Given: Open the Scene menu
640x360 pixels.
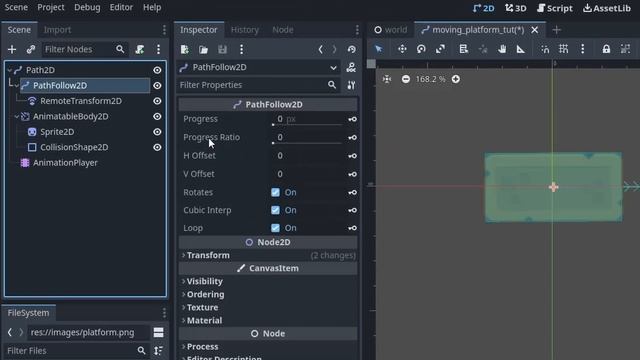Looking at the screenshot, I should click(x=16, y=7).
